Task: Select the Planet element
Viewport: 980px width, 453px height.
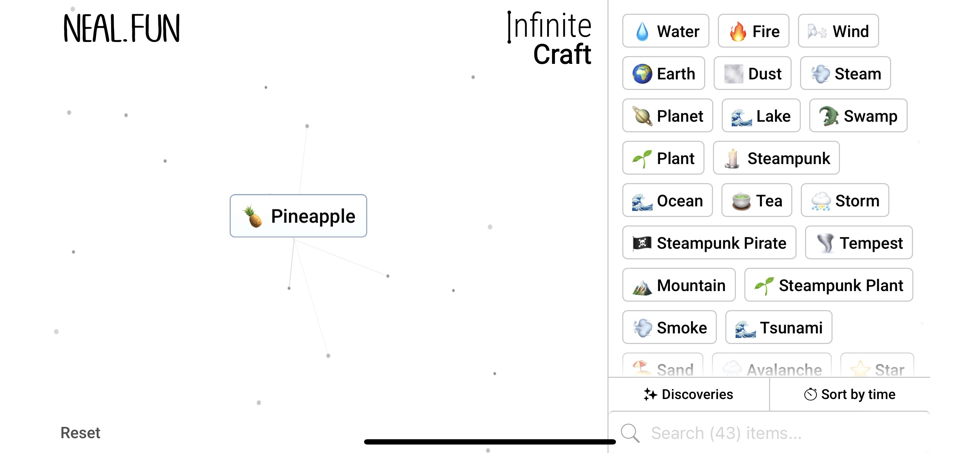Action: pyautogui.click(x=667, y=116)
